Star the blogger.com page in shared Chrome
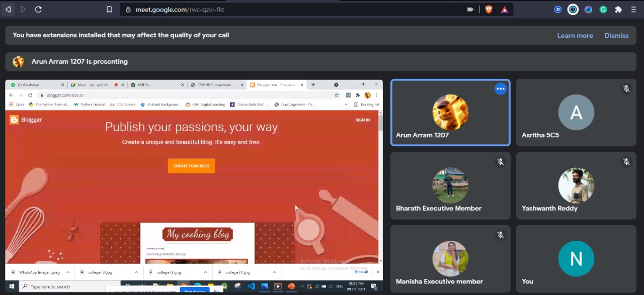Screen dimensions: 644x295 click(337, 95)
